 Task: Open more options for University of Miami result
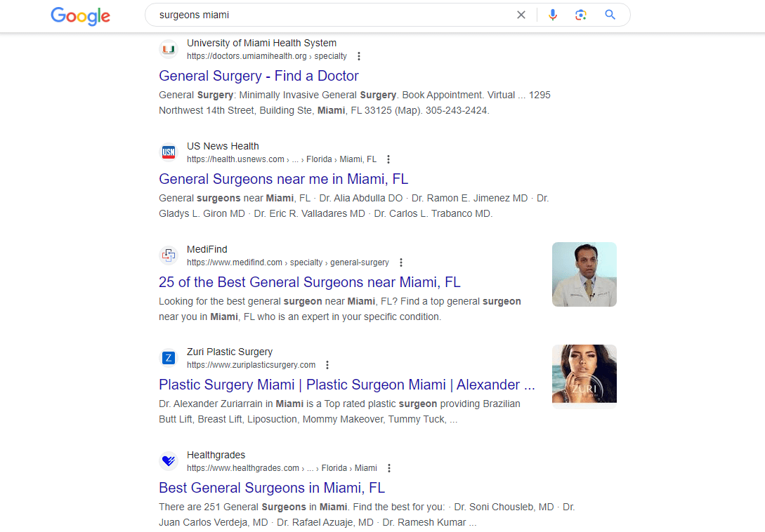tap(359, 56)
